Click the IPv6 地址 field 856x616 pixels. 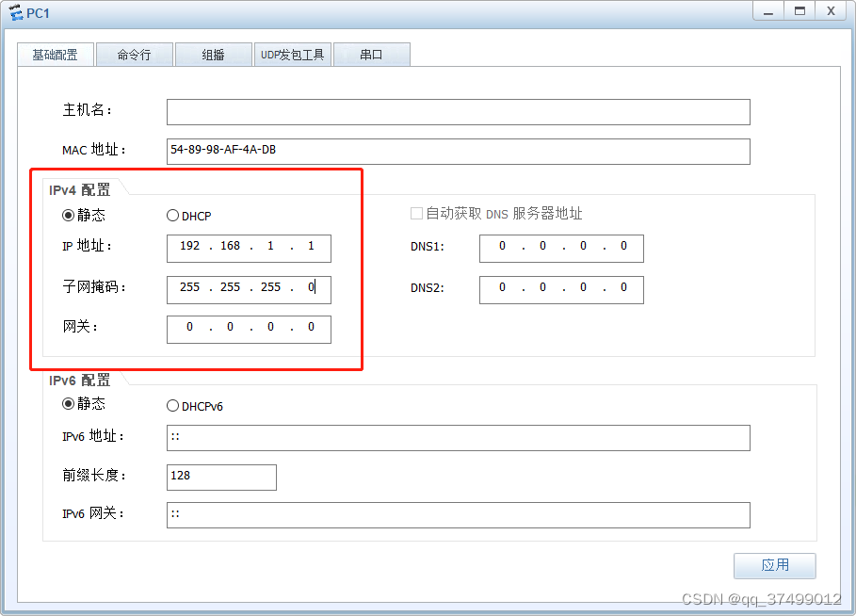click(458, 438)
